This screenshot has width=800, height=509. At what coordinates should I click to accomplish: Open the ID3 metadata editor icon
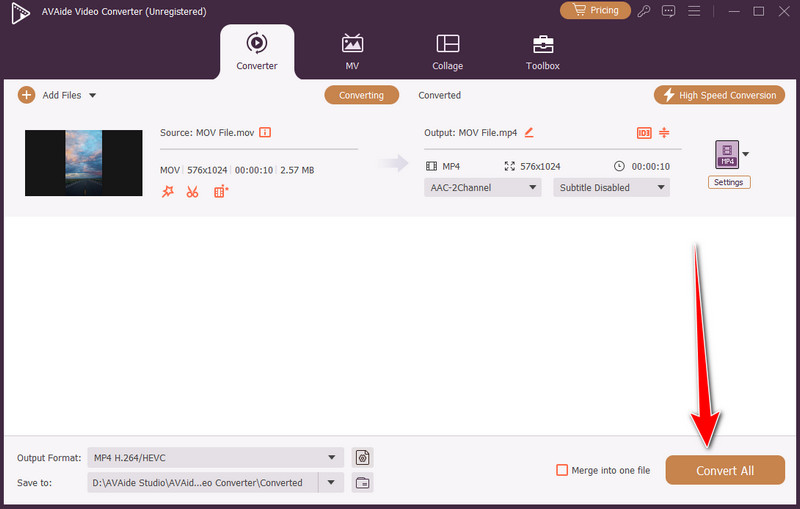(643, 133)
